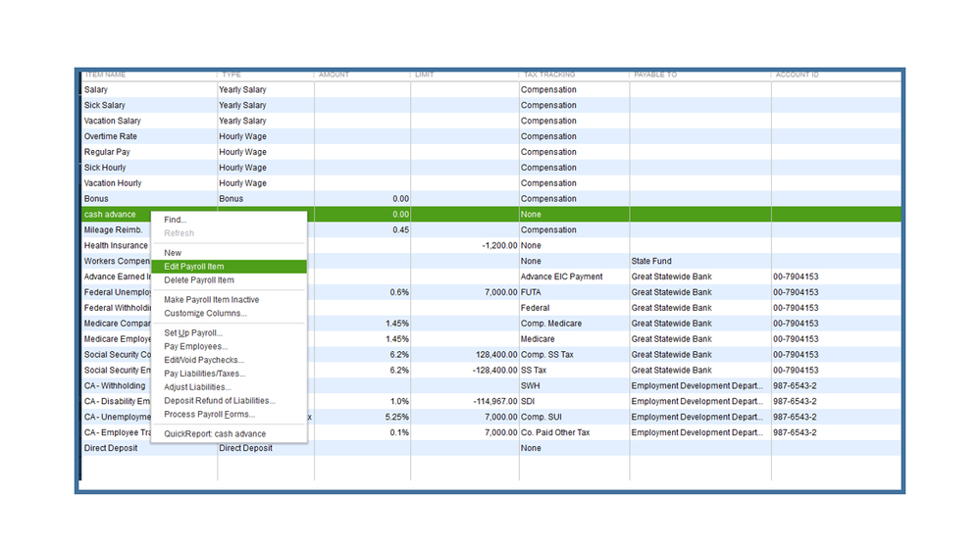980x551 pixels.
Task: Click the AMOUNT column header
Action: pyautogui.click(x=334, y=75)
